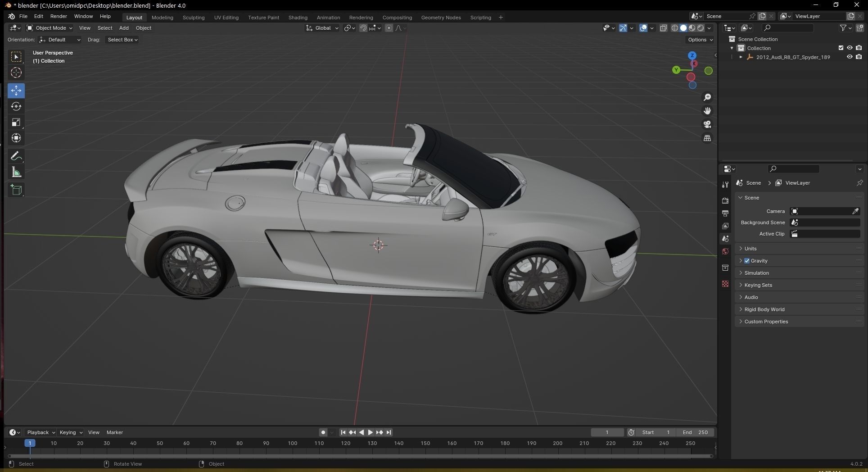Hide 2012_Audi_R8_GT_Spyder_189 eye icon

pos(850,57)
